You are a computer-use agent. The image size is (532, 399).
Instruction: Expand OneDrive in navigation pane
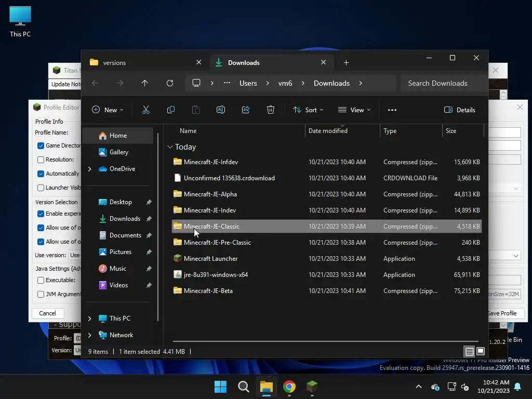pyautogui.click(x=89, y=169)
